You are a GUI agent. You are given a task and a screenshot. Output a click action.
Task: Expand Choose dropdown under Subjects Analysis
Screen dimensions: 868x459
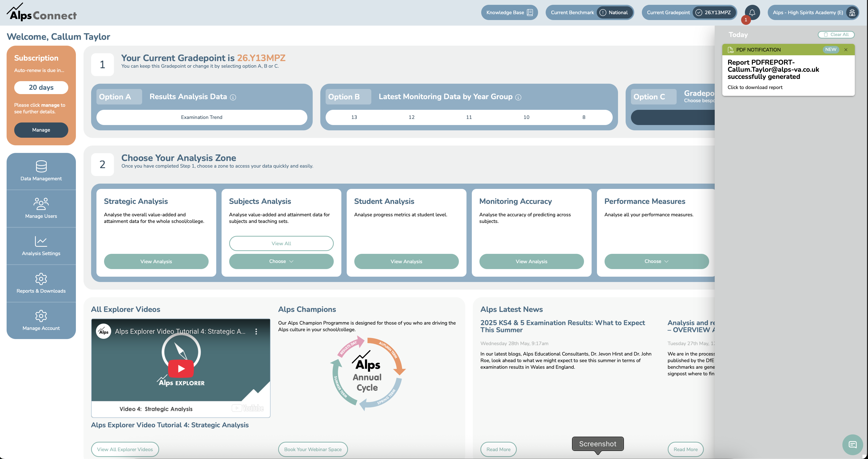click(x=281, y=261)
